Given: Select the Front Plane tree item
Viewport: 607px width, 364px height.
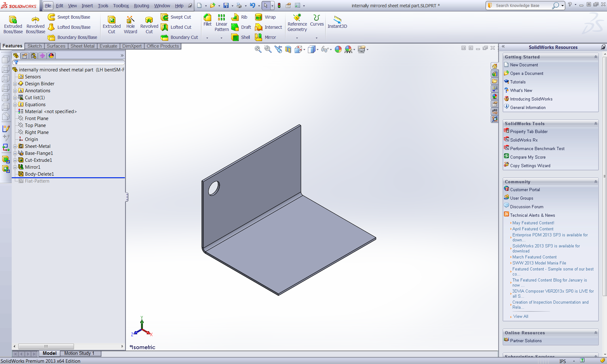Looking at the screenshot, I should click(x=37, y=118).
